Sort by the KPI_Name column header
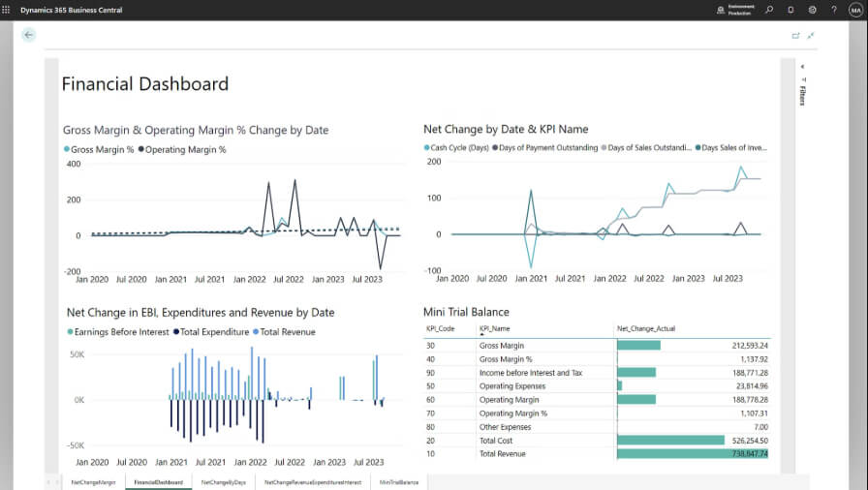The width and height of the screenshot is (868, 490). 494,328
